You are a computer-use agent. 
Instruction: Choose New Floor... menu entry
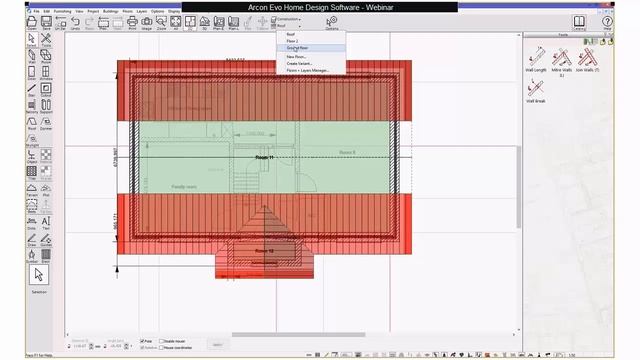click(311, 57)
